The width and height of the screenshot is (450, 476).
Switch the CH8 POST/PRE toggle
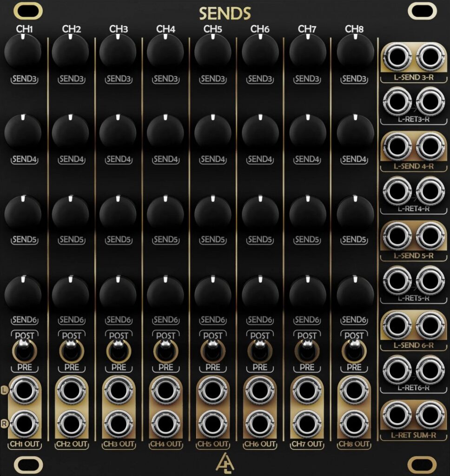[354, 351]
